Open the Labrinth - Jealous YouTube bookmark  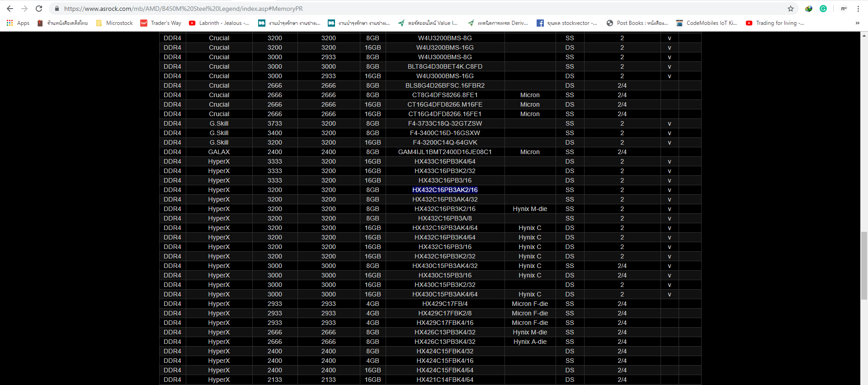pyautogui.click(x=219, y=23)
